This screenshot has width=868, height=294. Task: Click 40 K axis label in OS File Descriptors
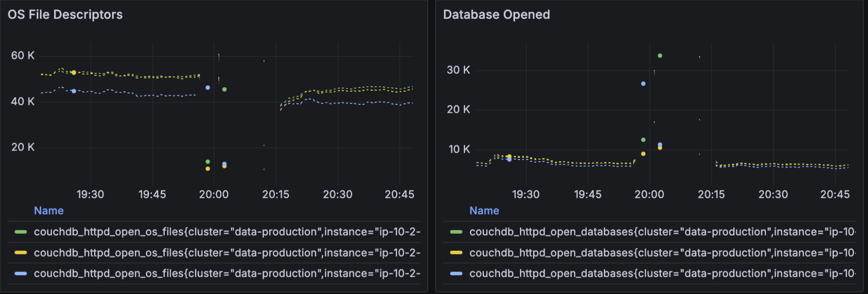click(x=23, y=102)
